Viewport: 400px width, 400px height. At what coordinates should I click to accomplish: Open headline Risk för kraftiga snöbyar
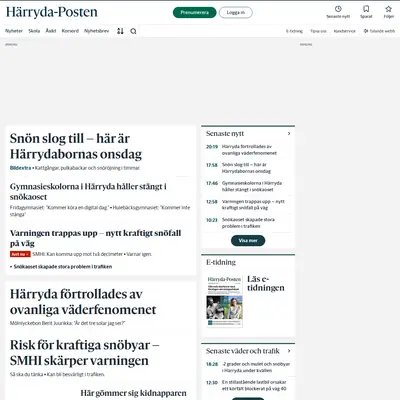click(x=84, y=353)
